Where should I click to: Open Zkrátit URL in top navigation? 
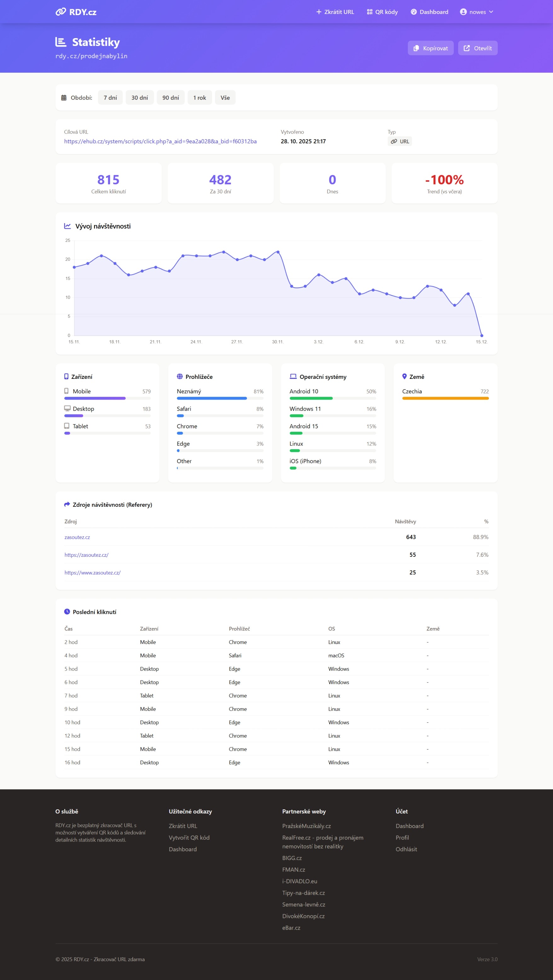click(x=335, y=12)
